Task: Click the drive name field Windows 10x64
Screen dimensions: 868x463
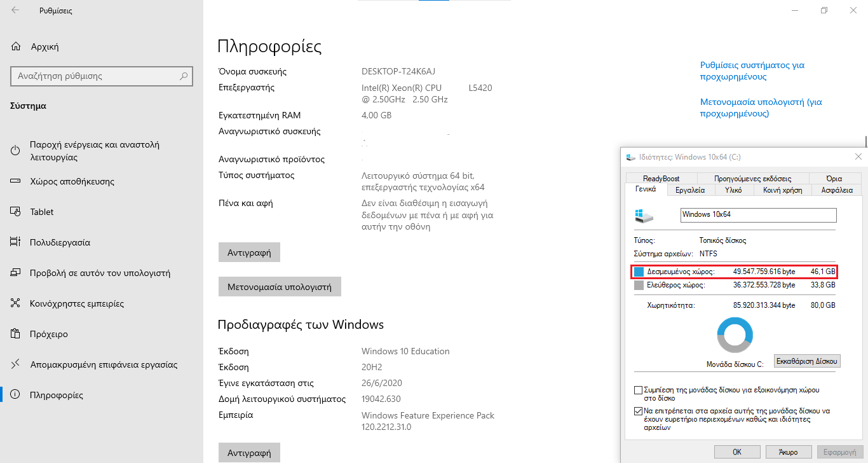Action: pos(758,215)
